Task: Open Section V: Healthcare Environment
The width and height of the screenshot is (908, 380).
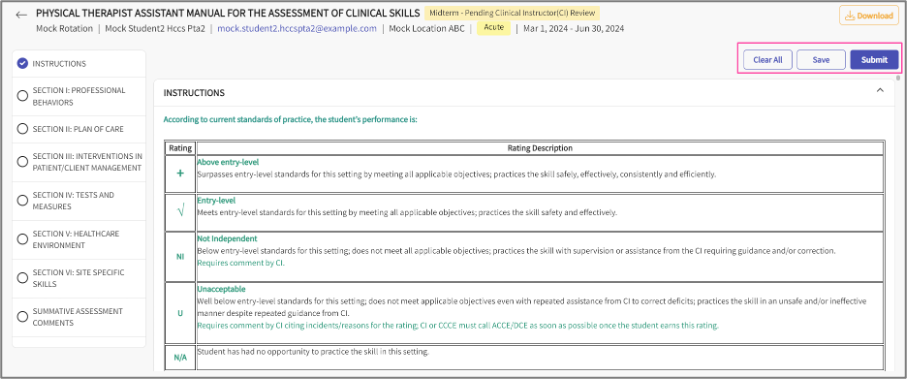Action: [x=79, y=239]
